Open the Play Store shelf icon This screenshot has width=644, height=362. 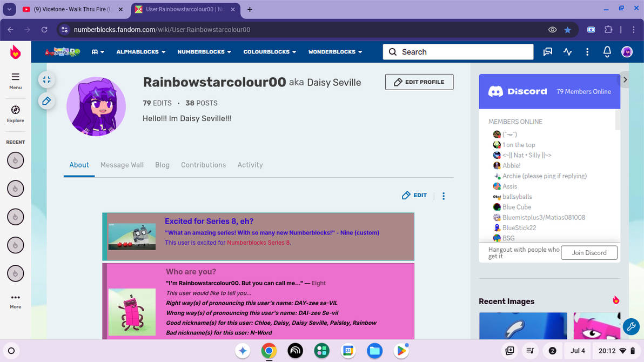tap(401, 351)
